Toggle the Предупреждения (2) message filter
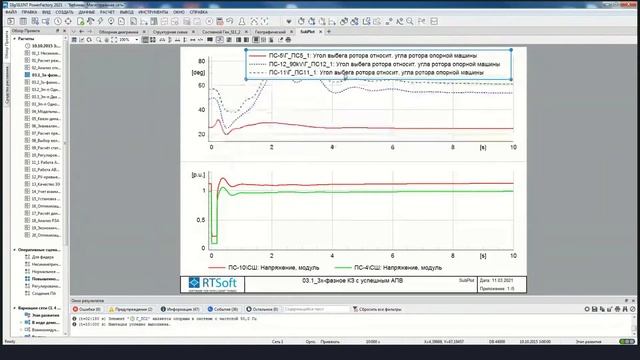 coord(131,309)
